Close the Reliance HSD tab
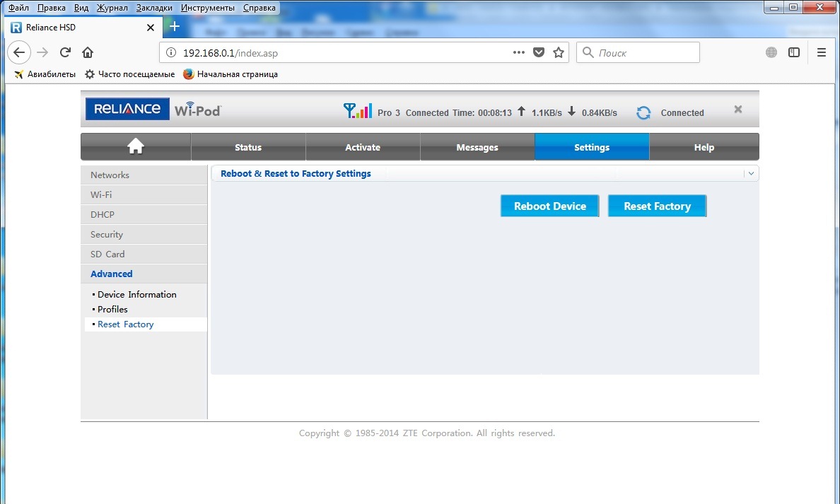Screen dimensions: 840x504 pyautogui.click(x=151, y=28)
